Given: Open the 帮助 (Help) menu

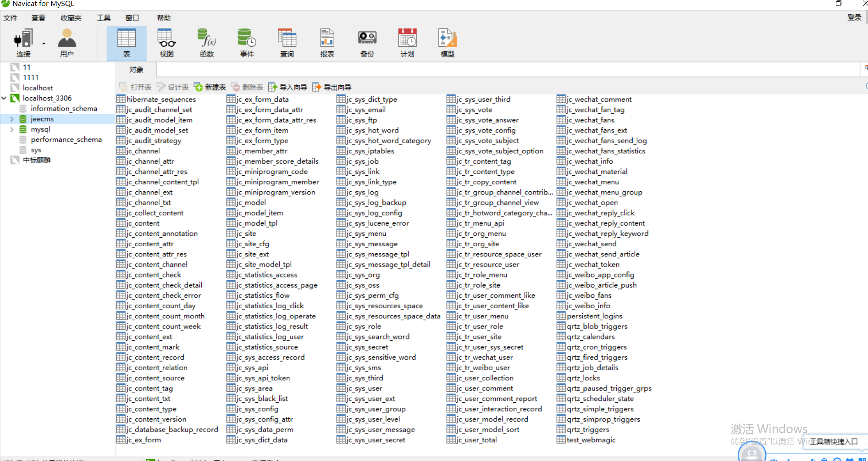Looking at the screenshot, I should [164, 18].
